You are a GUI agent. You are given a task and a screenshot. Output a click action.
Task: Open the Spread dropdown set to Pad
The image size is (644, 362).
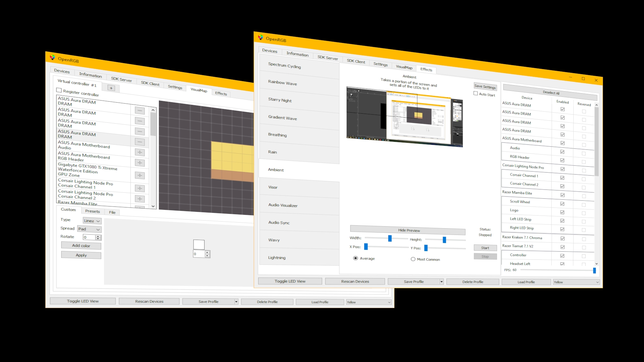pos(89,229)
